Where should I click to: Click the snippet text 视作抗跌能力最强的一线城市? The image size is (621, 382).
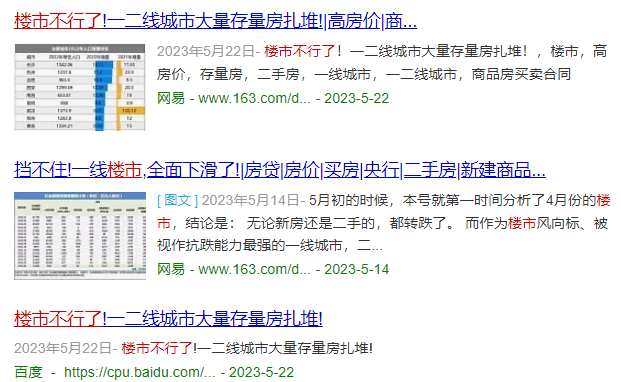pyautogui.click(x=250, y=245)
